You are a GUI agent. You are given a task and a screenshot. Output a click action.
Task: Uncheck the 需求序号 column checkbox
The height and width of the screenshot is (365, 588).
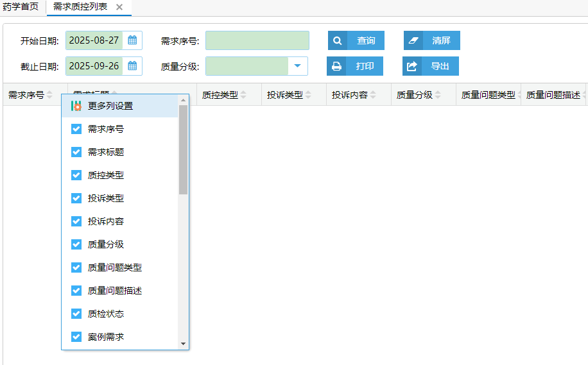click(76, 129)
